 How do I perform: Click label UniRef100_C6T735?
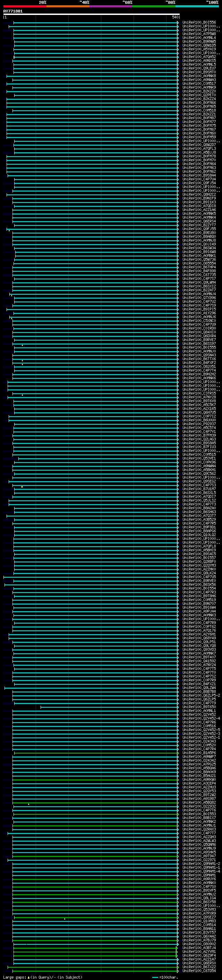click(199, 275)
